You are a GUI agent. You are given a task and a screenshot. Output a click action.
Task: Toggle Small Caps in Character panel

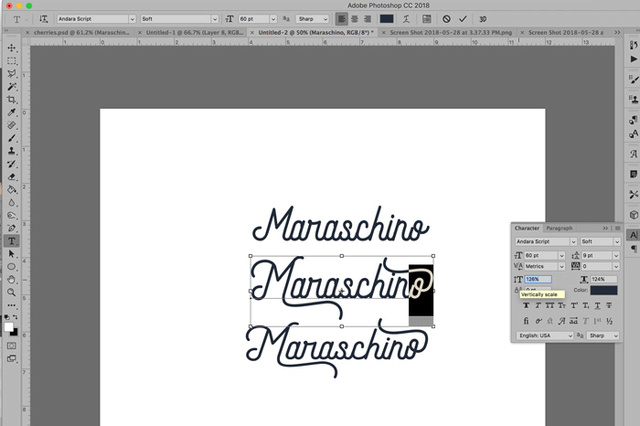[562, 305]
